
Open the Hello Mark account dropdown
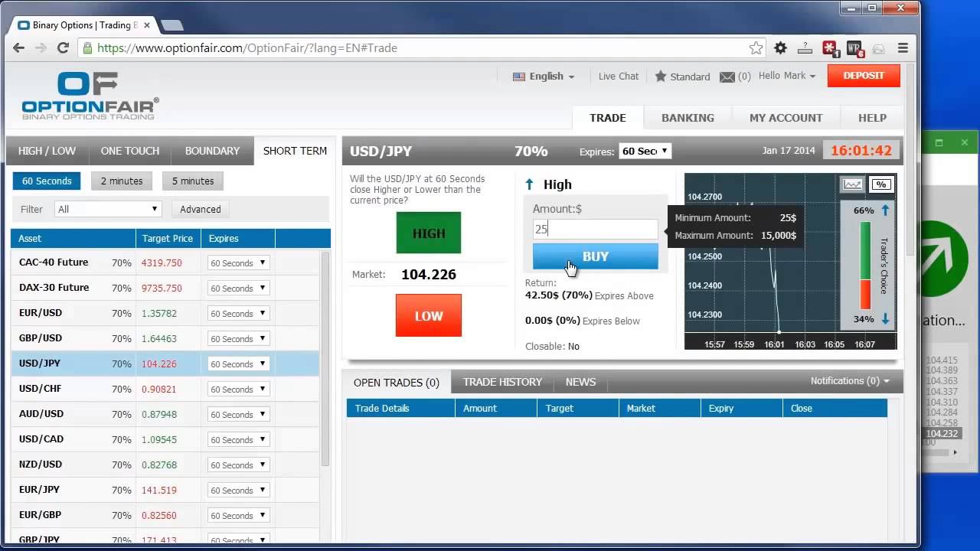pos(787,76)
